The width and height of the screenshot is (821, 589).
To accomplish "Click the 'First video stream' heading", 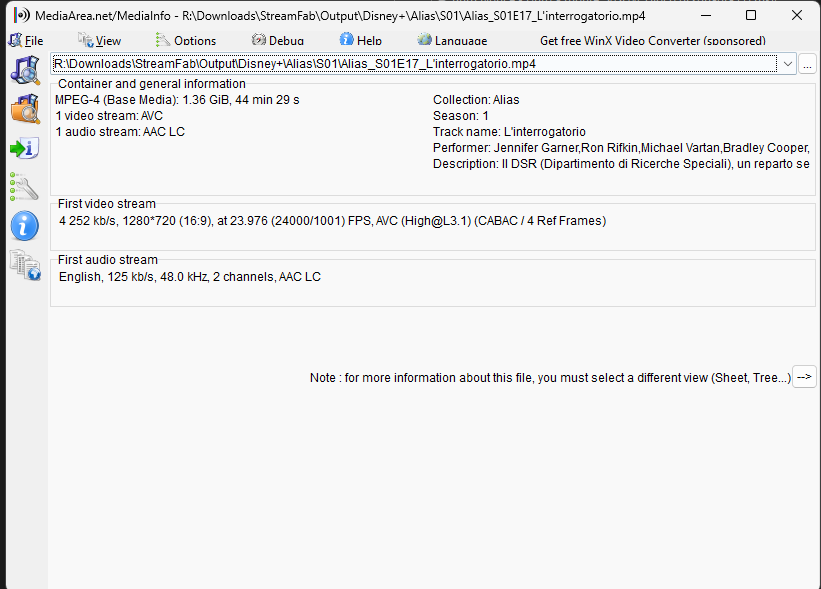I will [x=106, y=204].
